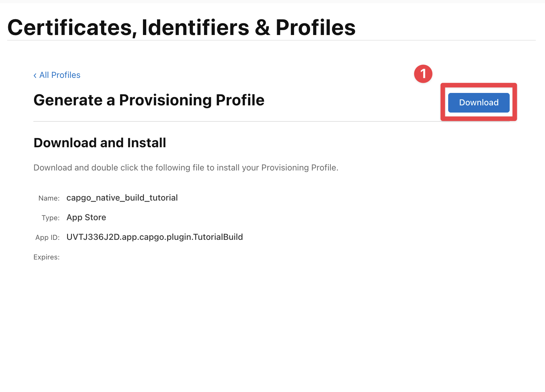Click the divider line under the profile heading
This screenshot has height=392, width=545.
pyautogui.click(x=229, y=121)
